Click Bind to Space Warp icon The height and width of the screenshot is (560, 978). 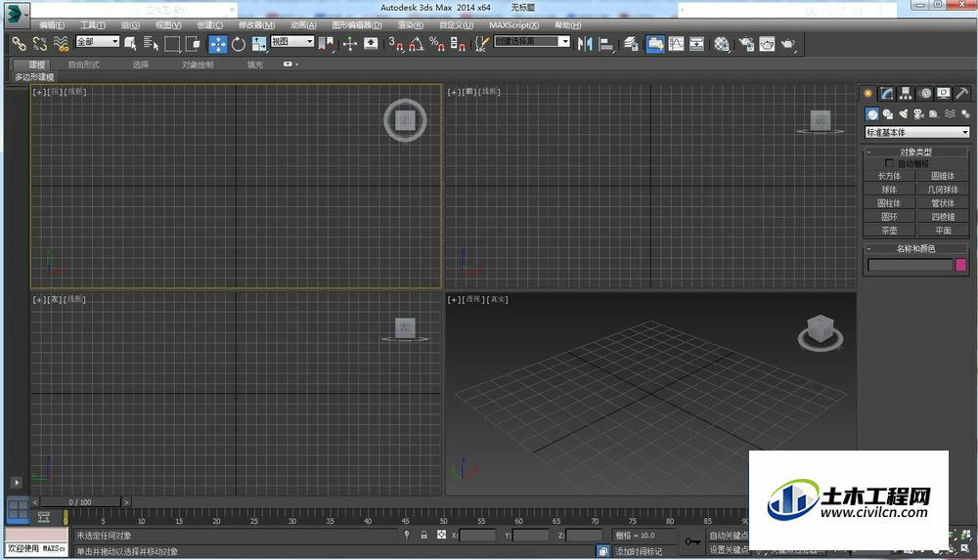point(61,44)
